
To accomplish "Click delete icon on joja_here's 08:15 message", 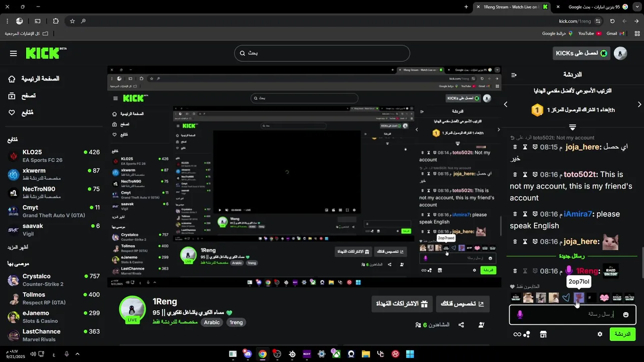I will pos(515,147).
